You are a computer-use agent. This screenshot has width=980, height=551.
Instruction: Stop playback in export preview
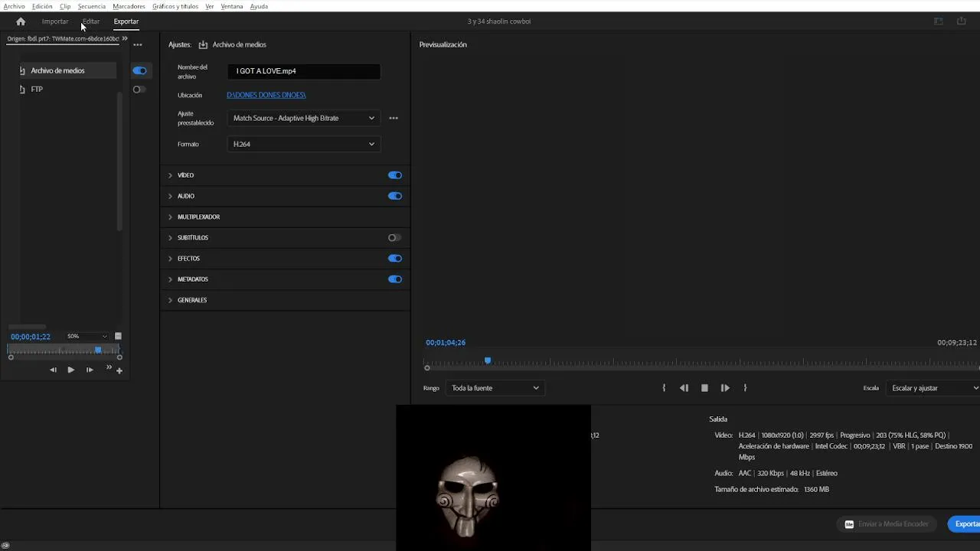click(704, 388)
